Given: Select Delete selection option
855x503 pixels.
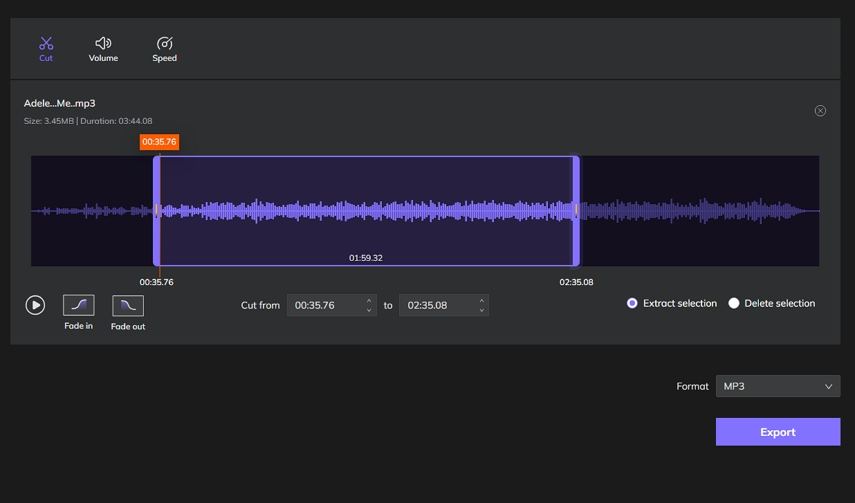Looking at the screenshot, I should coord(772,303).
